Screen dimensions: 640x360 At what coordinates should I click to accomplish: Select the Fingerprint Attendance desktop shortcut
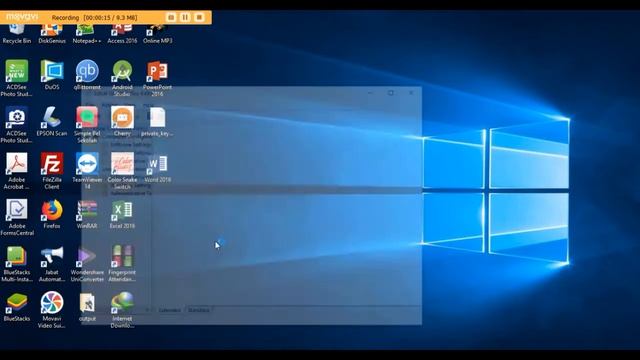(122, 264)
